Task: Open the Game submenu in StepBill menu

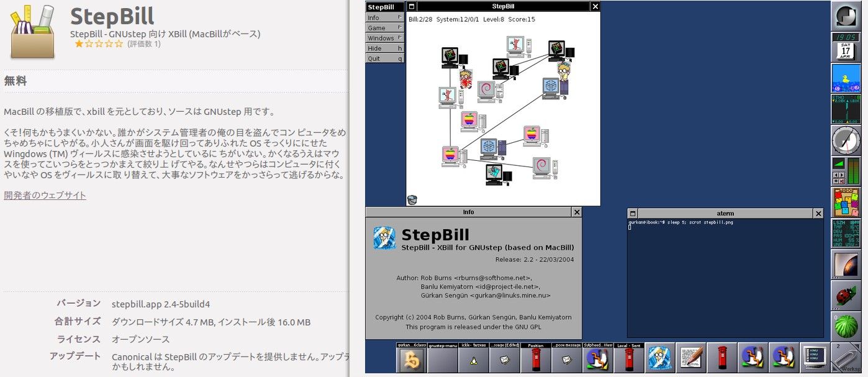Action: [x=385, y=28]
